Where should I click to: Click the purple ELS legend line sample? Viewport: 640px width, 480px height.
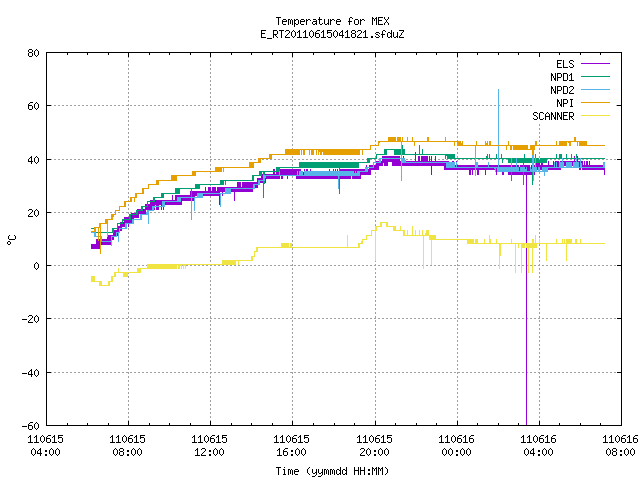[x=595, y=64]
